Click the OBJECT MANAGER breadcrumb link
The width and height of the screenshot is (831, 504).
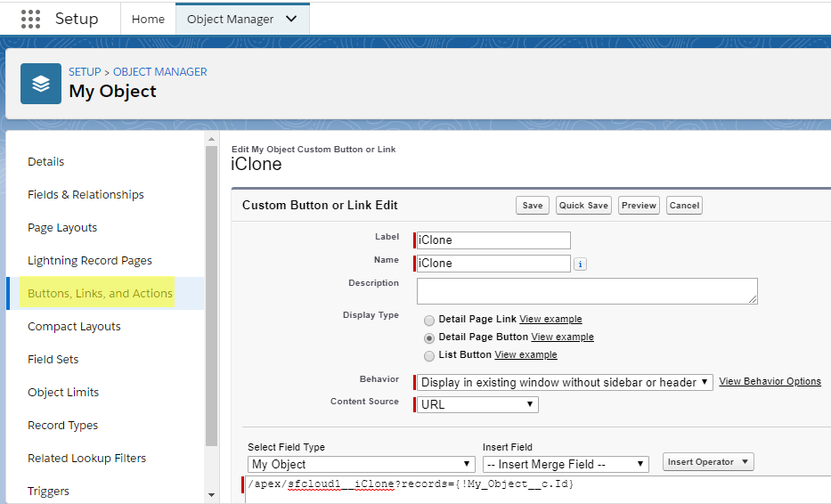[160, 72]
